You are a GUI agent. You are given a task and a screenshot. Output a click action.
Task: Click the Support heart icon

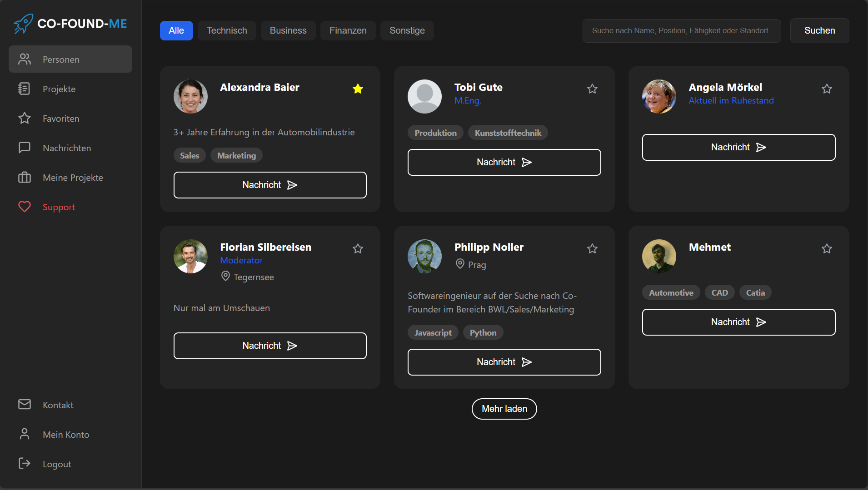point(25,207)
